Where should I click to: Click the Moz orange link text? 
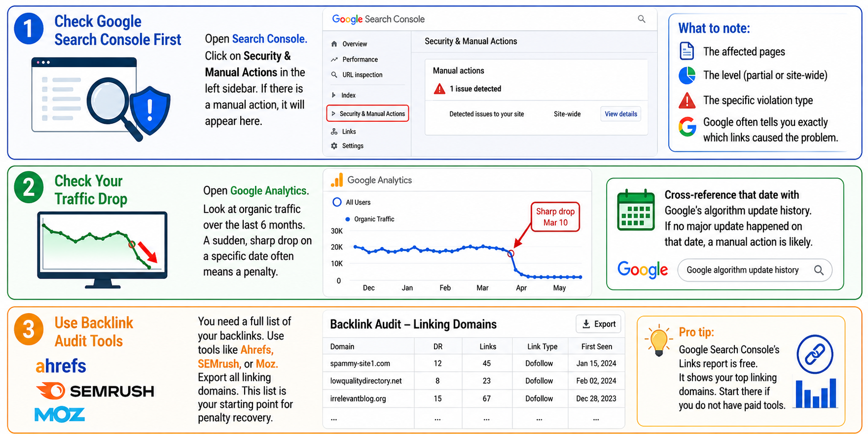(267, 364)
